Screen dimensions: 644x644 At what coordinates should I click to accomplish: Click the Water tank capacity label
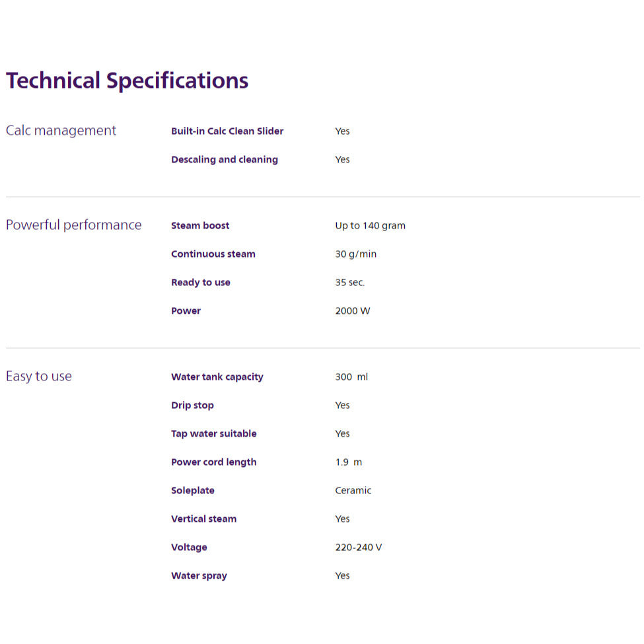pos(217,377)
